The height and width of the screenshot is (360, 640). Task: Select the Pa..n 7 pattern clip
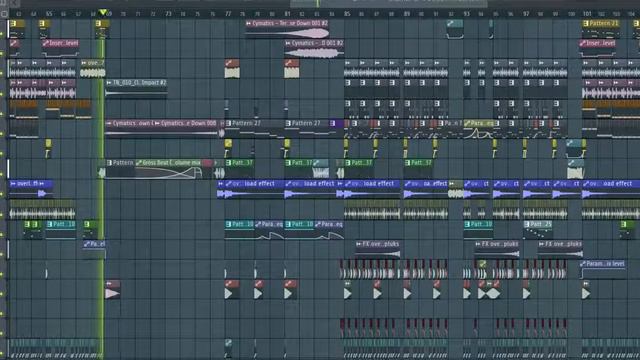(x=450, y=128)
